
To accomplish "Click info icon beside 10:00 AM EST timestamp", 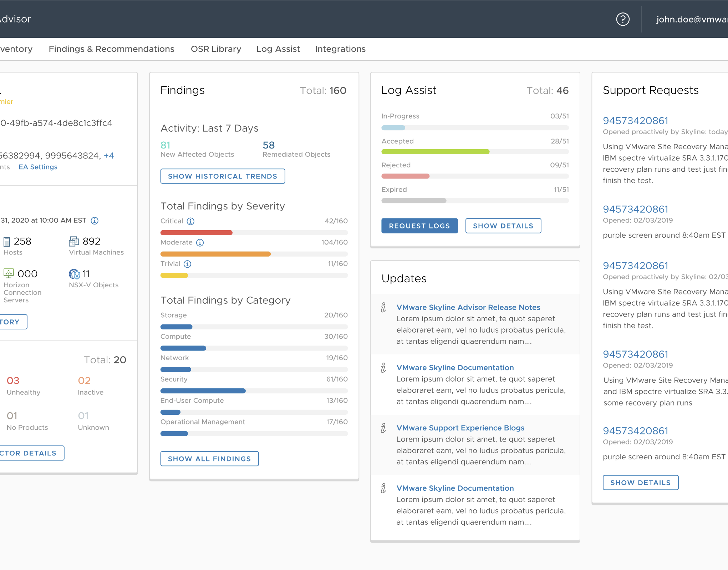I will (95, 221).
